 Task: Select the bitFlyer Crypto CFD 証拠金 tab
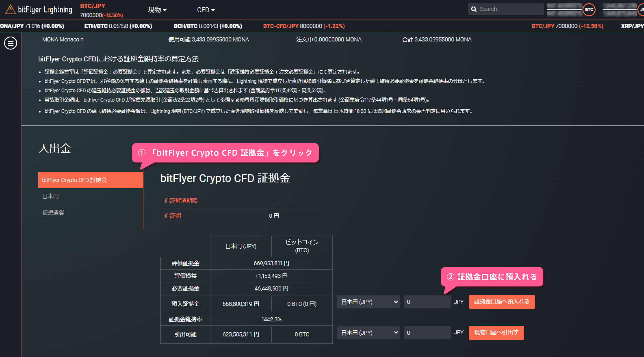click(90, 180)
